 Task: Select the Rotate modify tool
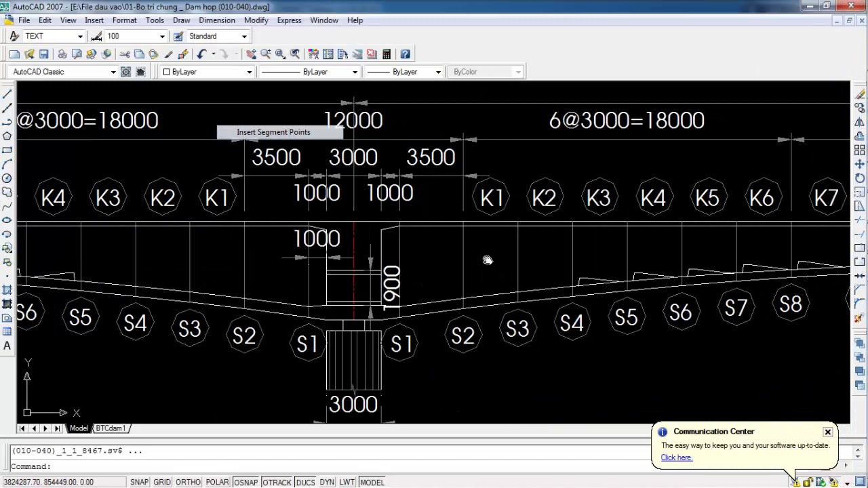click(x=860, y=178)
